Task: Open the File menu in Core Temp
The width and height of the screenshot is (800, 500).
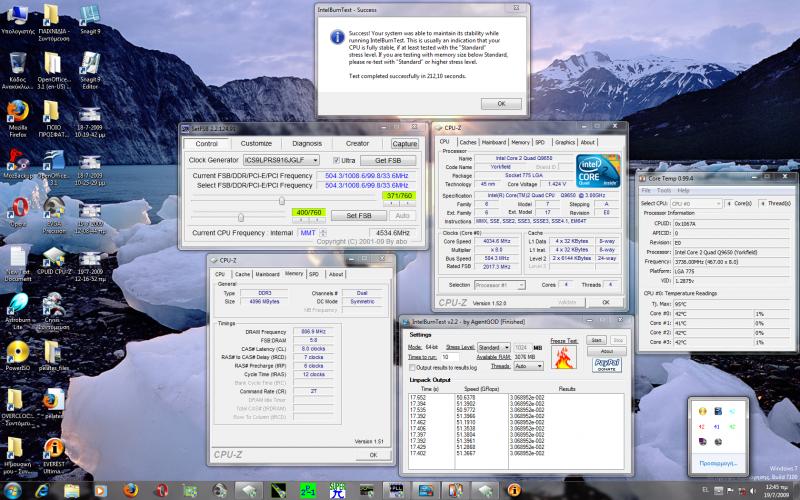Action: point(646,190)
